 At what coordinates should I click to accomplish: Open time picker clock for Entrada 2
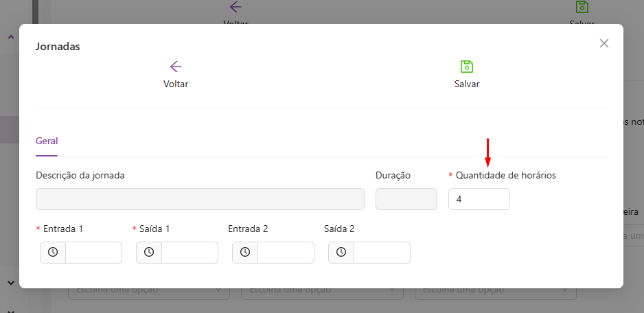click(x=245, y=253)
